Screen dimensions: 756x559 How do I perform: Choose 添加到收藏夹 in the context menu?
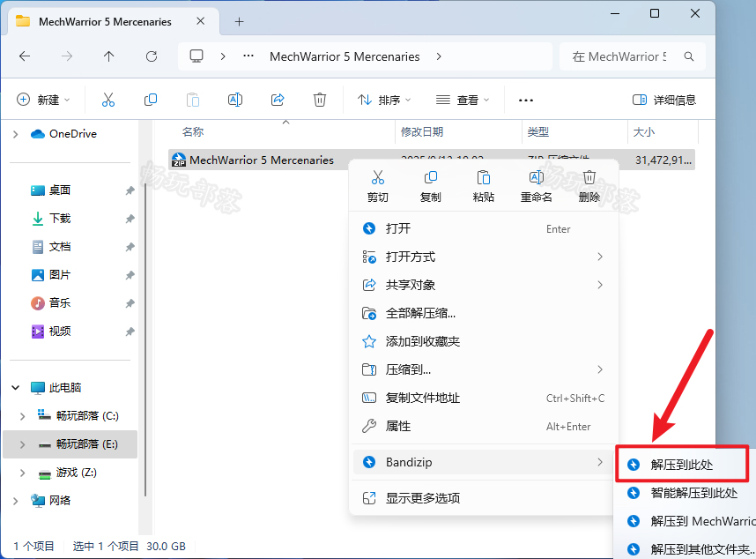pyautogui.click(x=484, y=341)
